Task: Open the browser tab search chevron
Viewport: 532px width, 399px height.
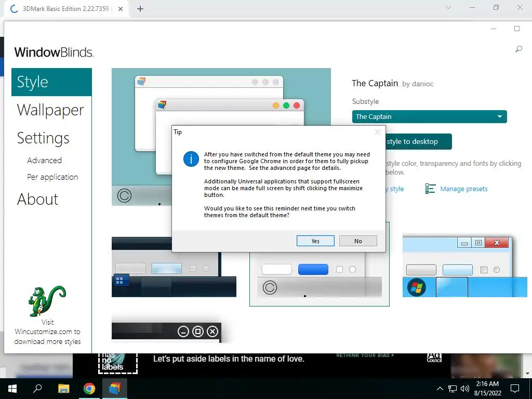Action: [x=448, y=7]
